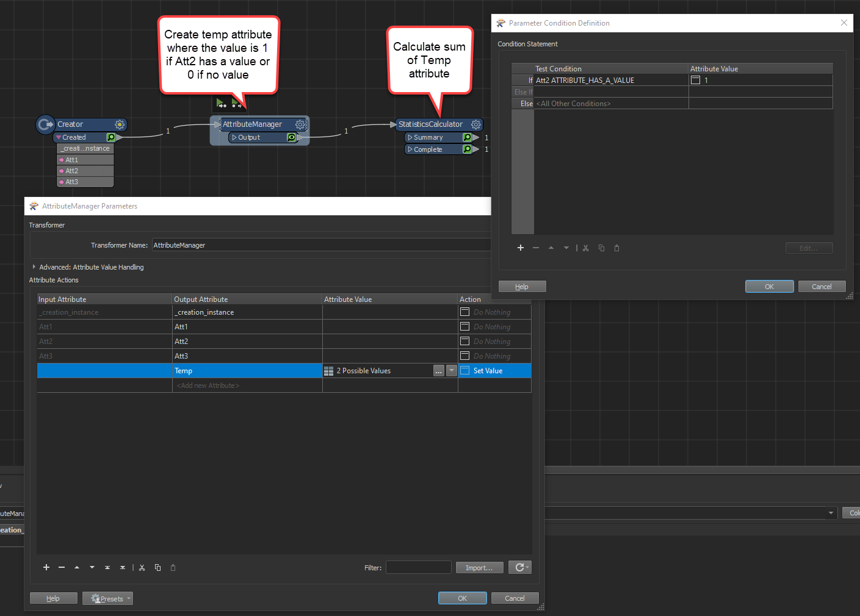Open Creator transformer gear settings
Image resolution: width=860 pixels, height=616 pixels.
click(x=120, y=124)
